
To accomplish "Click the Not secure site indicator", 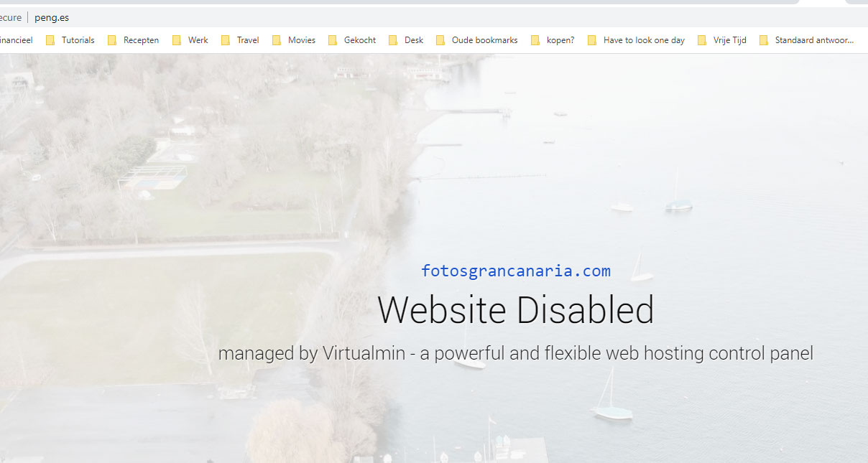I will [x=11, y=17].
